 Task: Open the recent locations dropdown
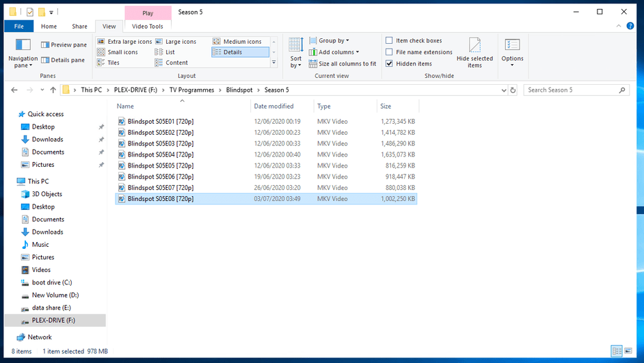point(42,90)
